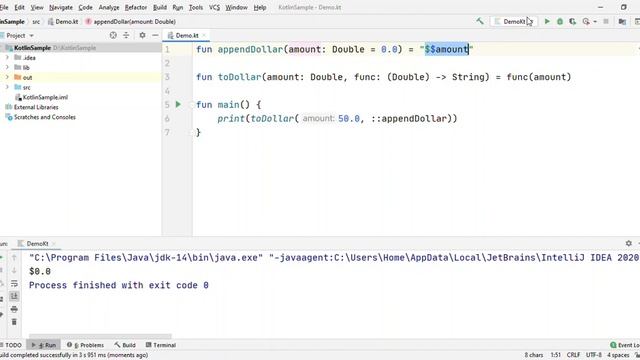Screen dimensions: 640x360
Task: Click the run gutter icon beside main
Action: point(178,104)
